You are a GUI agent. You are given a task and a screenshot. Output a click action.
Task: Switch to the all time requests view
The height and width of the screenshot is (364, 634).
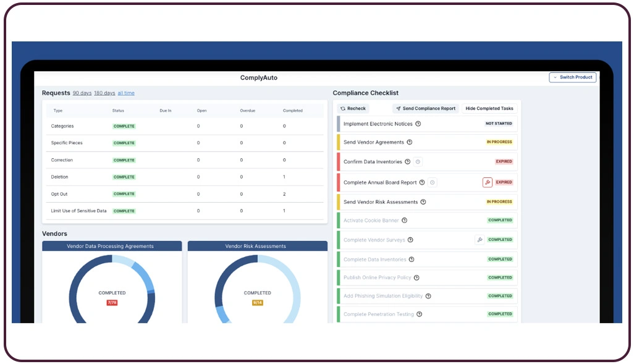[126, 93]
